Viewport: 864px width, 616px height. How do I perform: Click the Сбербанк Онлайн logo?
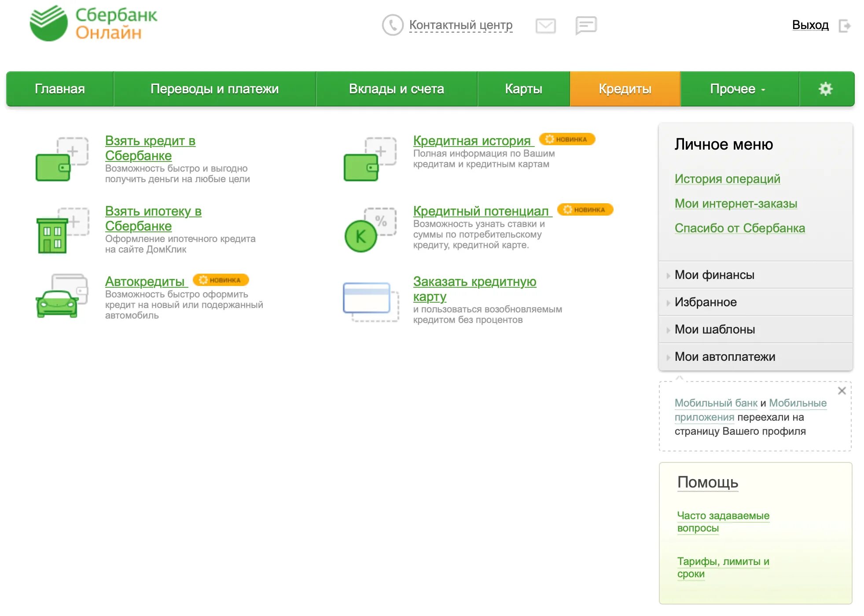tap(93, 24)
